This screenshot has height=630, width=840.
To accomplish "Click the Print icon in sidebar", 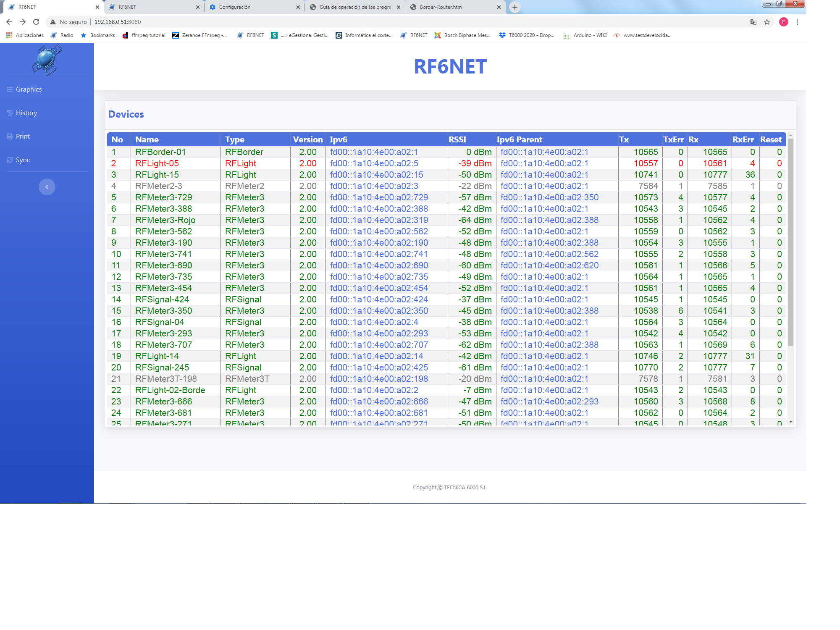I will tap(10, 136).
